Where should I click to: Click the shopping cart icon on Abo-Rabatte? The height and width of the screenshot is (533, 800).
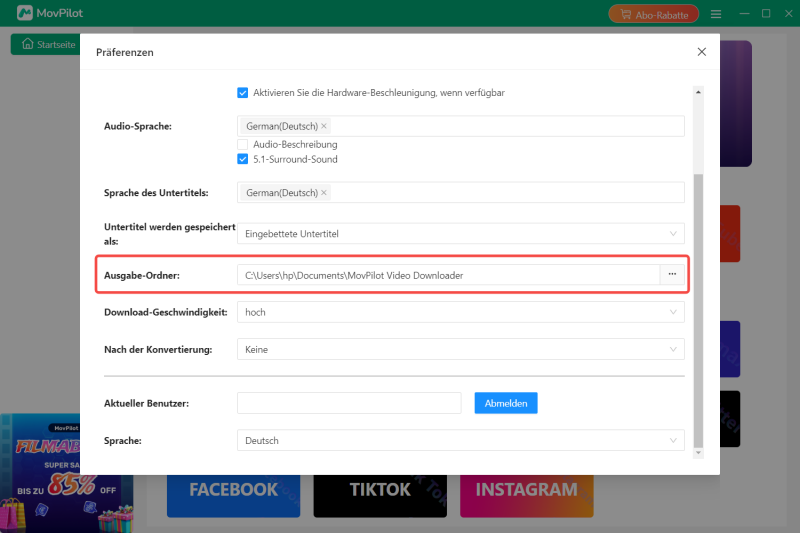(626, 14)
